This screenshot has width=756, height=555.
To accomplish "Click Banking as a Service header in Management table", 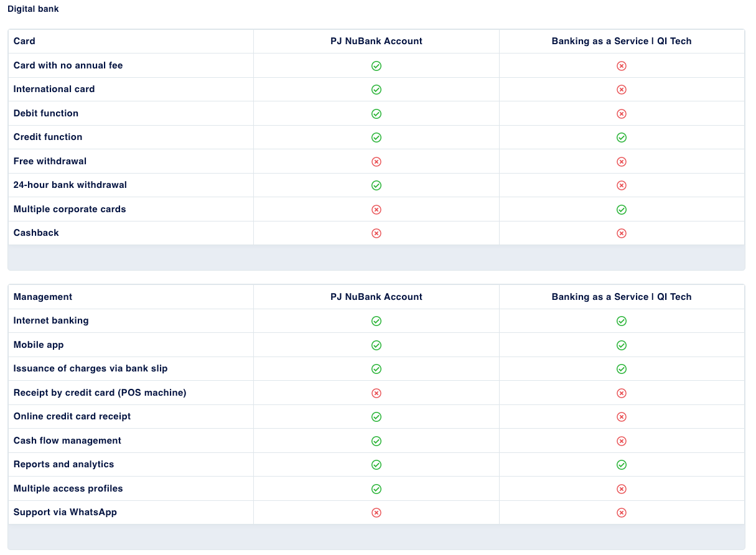I will point(622,297).
